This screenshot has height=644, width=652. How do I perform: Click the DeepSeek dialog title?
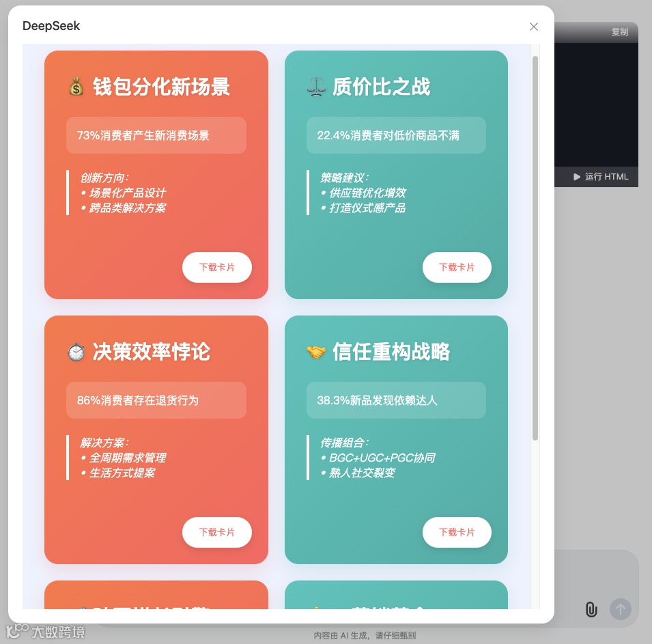pyautogui.click(x=51, y=26)
